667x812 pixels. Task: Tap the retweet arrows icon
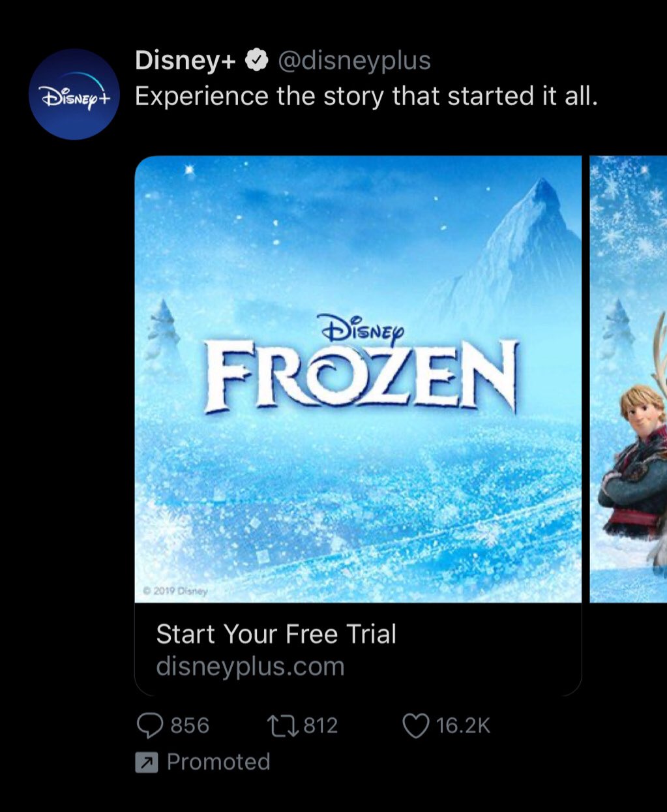point(284,725)
